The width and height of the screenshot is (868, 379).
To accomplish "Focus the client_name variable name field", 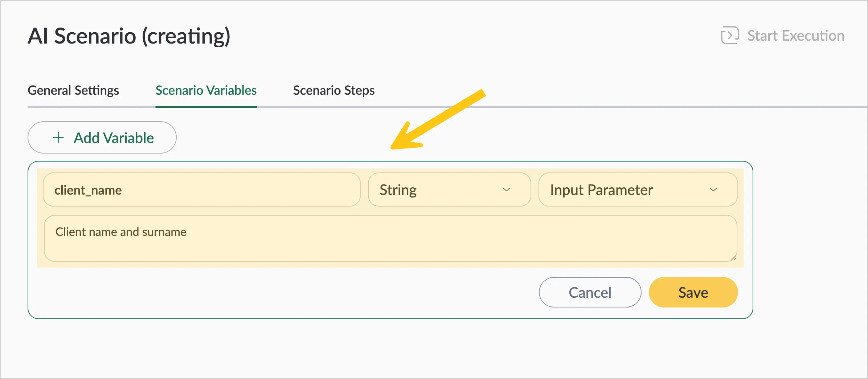I will point(202,189).
